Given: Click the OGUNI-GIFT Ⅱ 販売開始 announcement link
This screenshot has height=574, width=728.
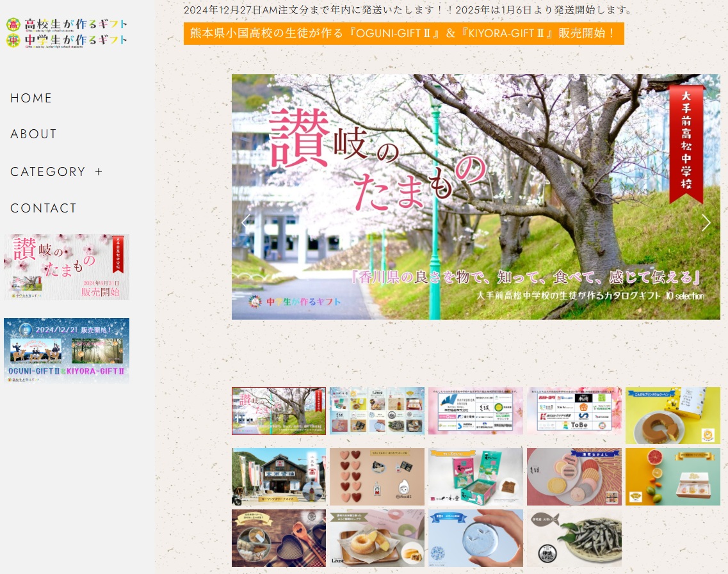Looking at the screenshot, I should coord(403,34).
